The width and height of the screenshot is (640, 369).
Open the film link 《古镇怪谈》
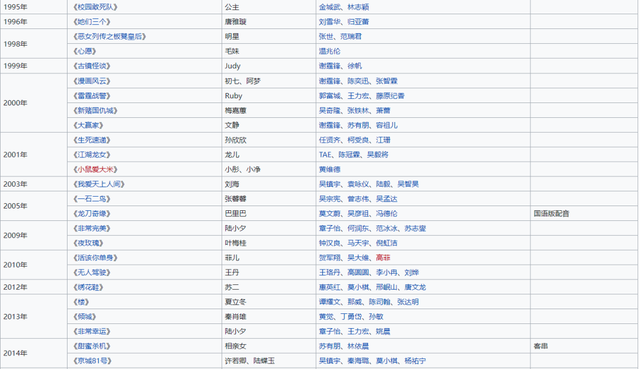point(92,66)
